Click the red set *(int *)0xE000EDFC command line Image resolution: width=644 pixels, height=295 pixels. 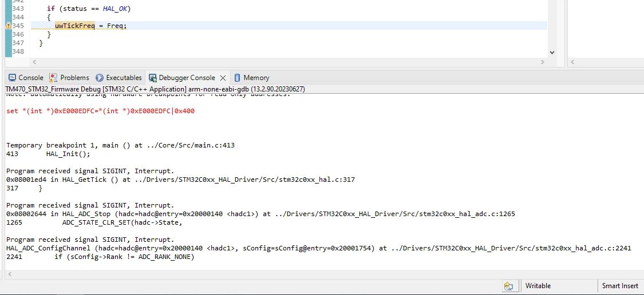coord(101,111)
